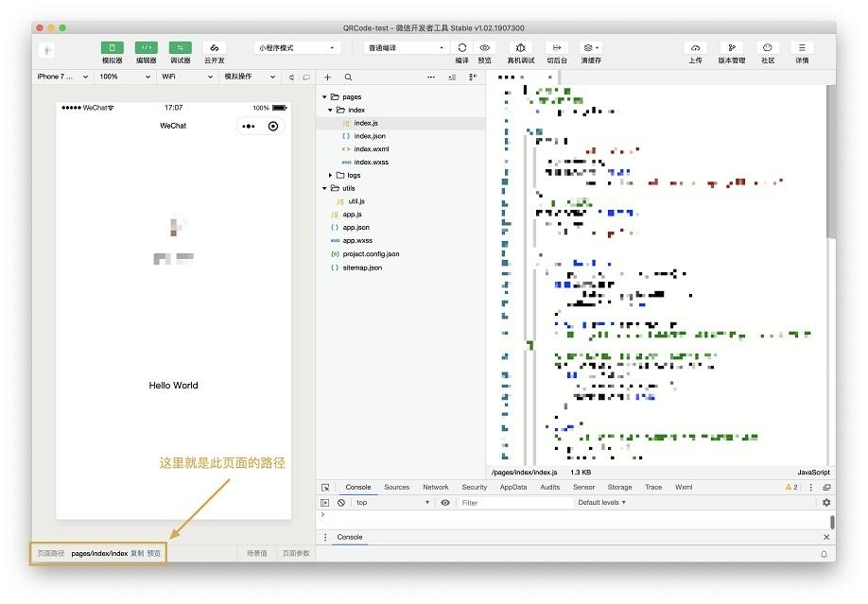
Task: Click the console Filter input field
Action: click(x=514, y=503)
